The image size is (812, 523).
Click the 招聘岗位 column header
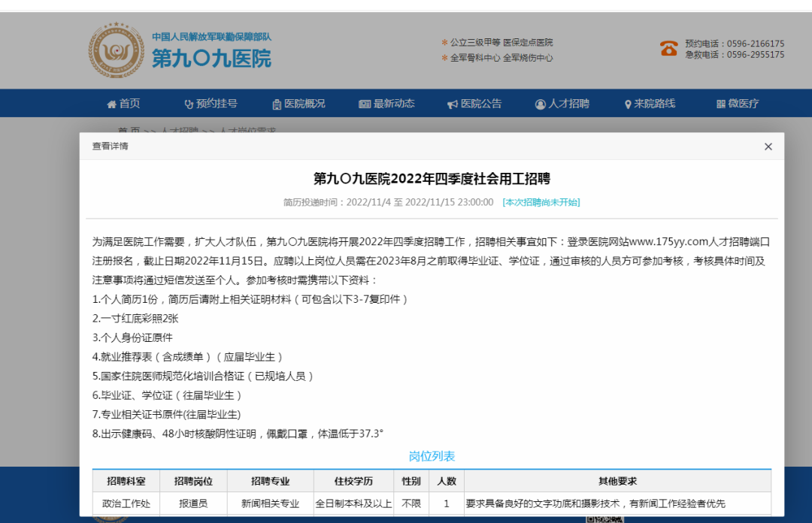(193, 481)
